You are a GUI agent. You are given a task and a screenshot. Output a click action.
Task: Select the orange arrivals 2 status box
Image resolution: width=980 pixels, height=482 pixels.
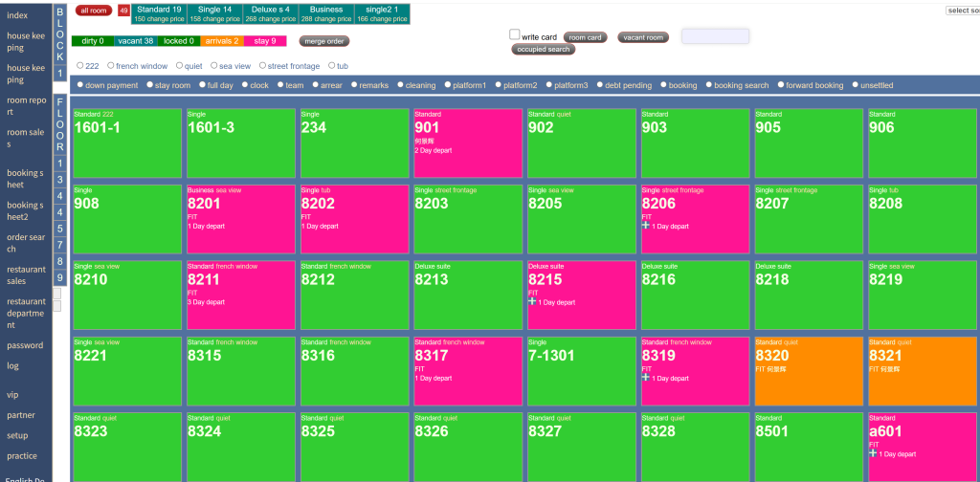(222, 41)
